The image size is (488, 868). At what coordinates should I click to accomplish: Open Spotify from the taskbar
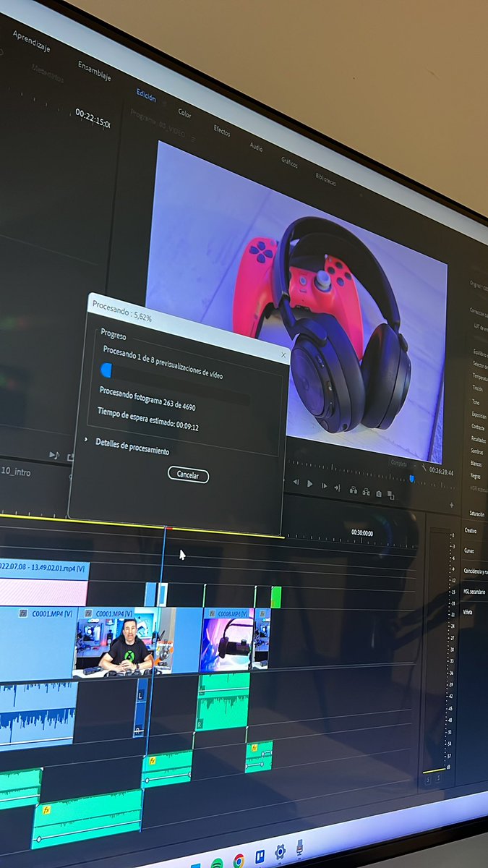(217, 863)
